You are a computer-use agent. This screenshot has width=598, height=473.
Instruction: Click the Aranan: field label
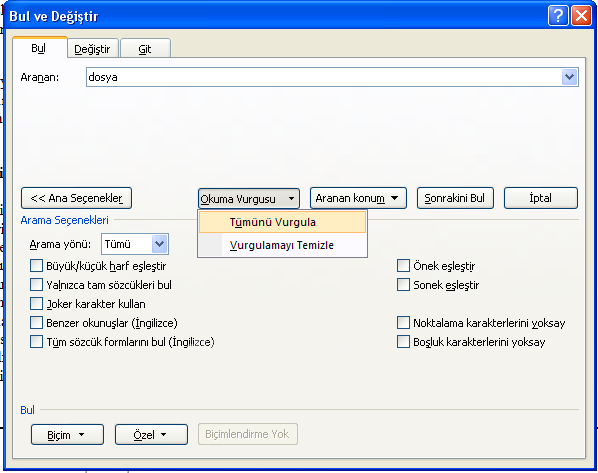(x=40, y=77)
